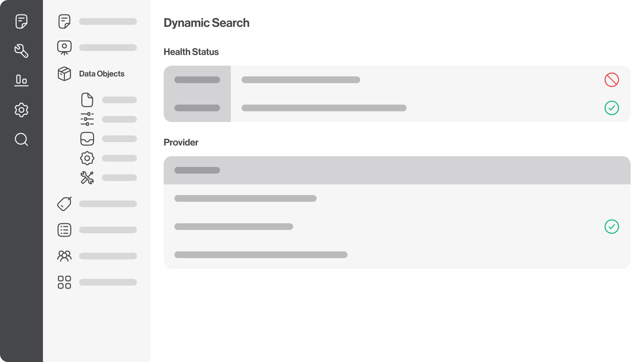
Task: Click the green check in Health Status
Action: [x=611, y=108]
